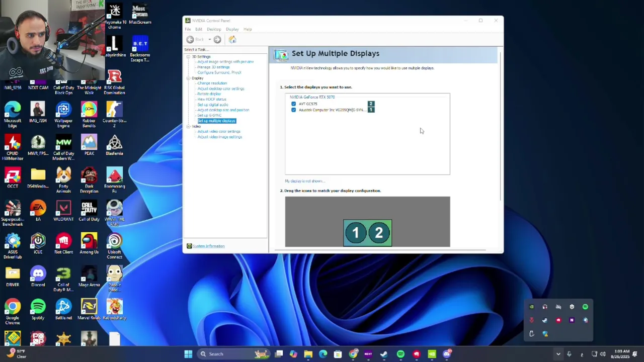This screenshot has height=362, width=644.
Task: Collapse the system tray hidden icons chevron
Action: click(558, 354)
